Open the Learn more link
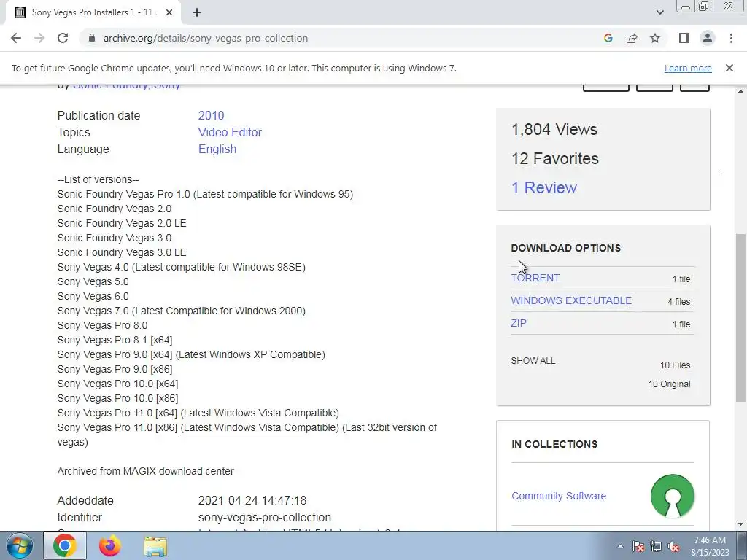The height and width of the screenshot is (560, 747). point(688,68)
